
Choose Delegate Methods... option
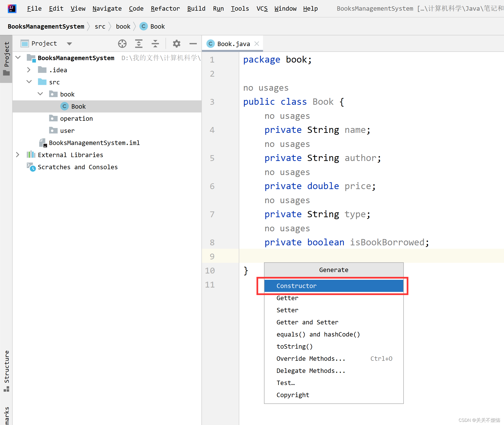(x=334, y=371)
